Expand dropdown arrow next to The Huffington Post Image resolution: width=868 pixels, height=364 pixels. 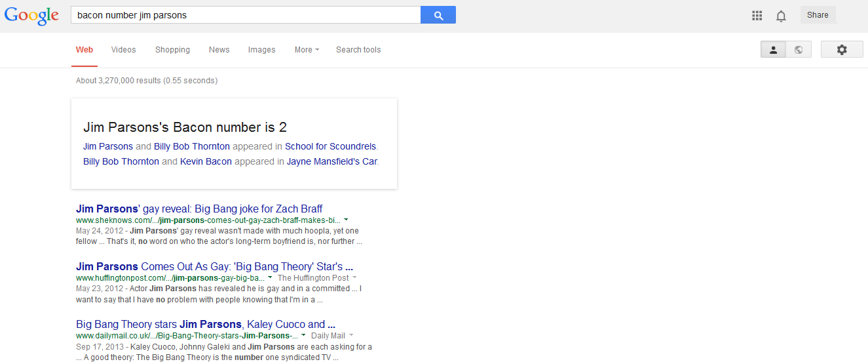click(354, 278)
